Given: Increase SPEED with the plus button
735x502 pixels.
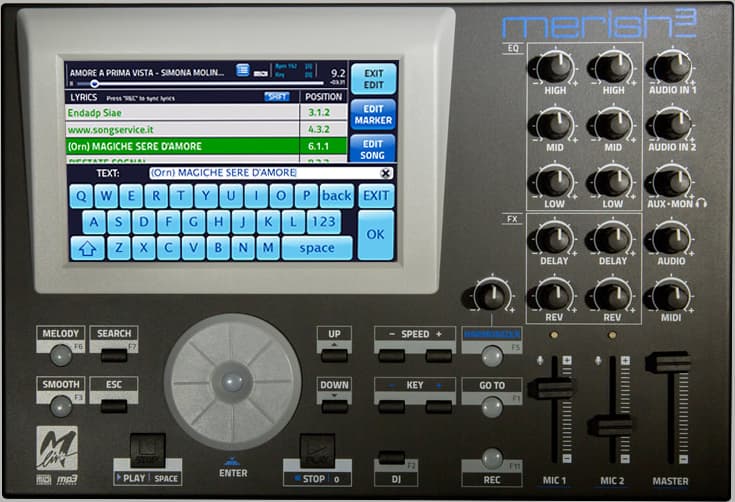Looking at the screenshot, I should 439,355.
